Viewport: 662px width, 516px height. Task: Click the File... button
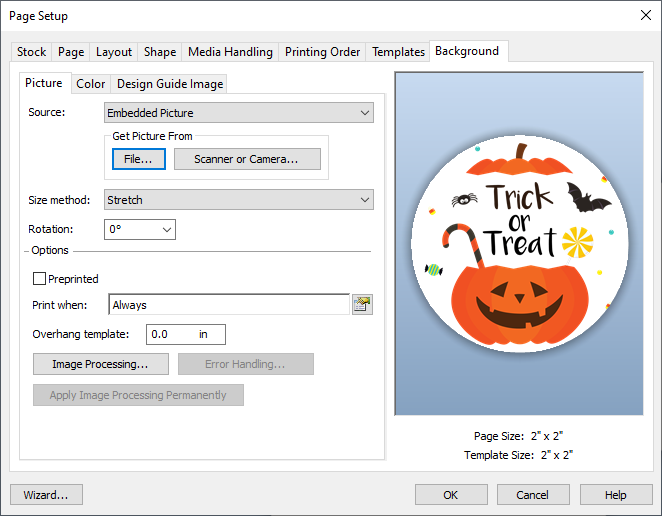(x=138, y=159)
